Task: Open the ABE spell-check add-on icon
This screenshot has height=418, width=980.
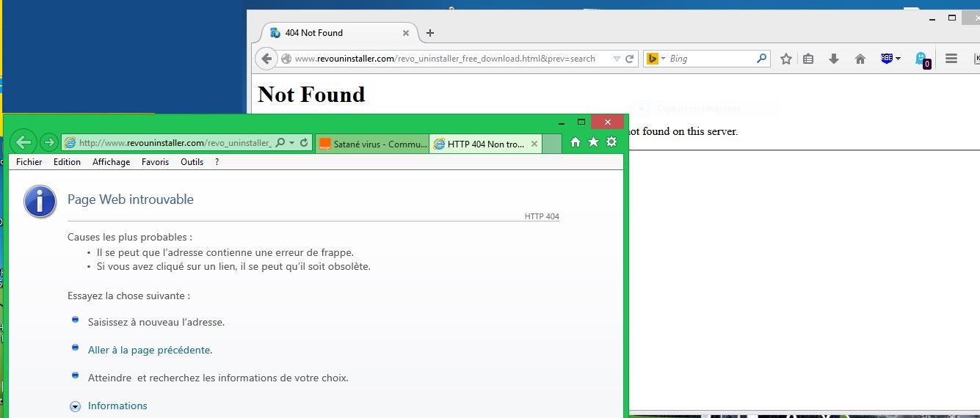Action: click(x=887, y=59)
